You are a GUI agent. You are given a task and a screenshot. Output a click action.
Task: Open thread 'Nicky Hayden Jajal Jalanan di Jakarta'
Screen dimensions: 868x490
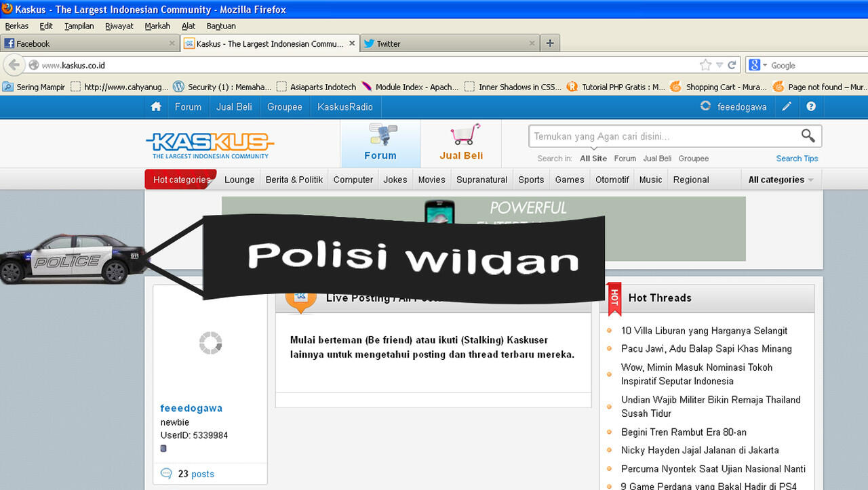pyautogui.click(x=700, y=450)
